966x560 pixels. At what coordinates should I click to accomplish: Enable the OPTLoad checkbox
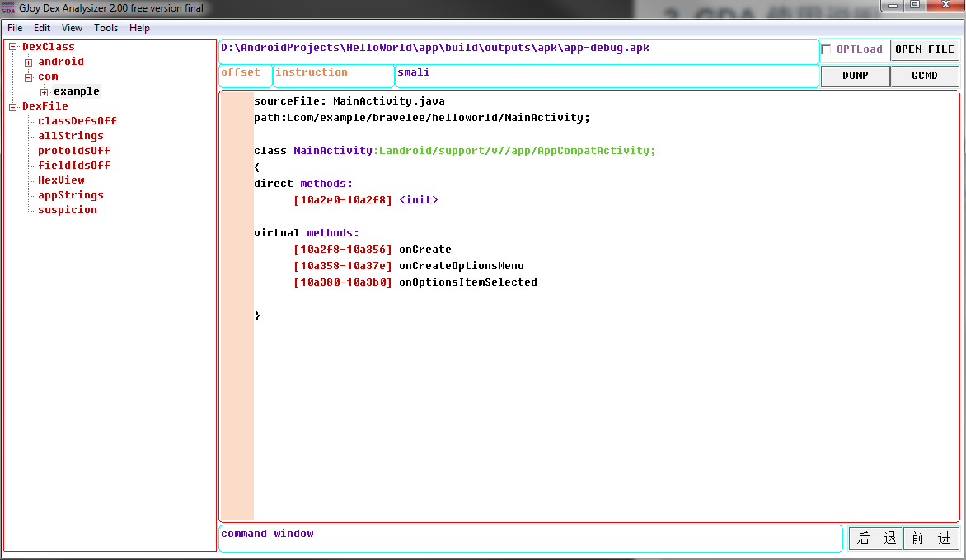(x=827, y=49)
